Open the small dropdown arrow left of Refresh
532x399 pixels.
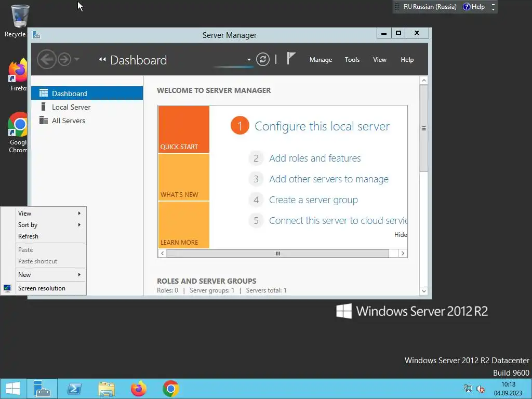(x=249, y=60)
